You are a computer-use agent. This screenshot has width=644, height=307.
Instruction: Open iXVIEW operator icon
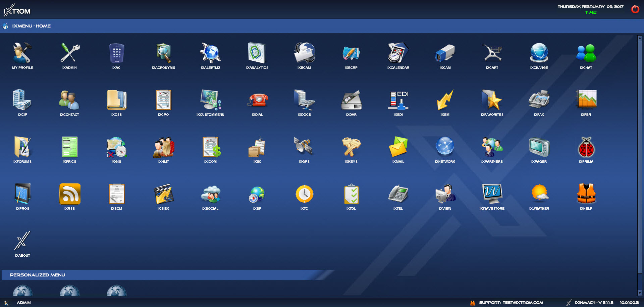[x=445, y=194]
